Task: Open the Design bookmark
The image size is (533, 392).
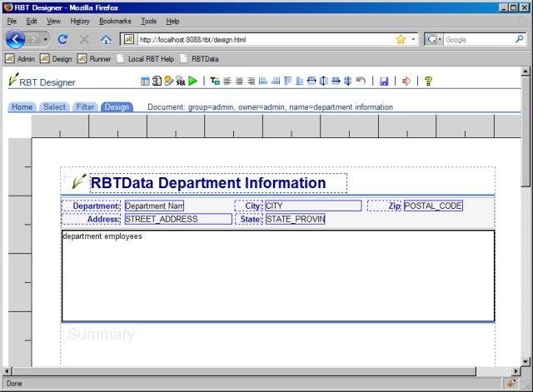Action: click(x=56, y=59)
